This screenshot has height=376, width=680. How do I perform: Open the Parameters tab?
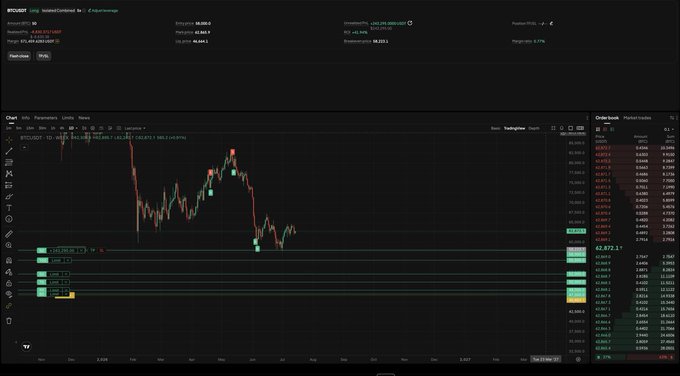tap(46, 118)
